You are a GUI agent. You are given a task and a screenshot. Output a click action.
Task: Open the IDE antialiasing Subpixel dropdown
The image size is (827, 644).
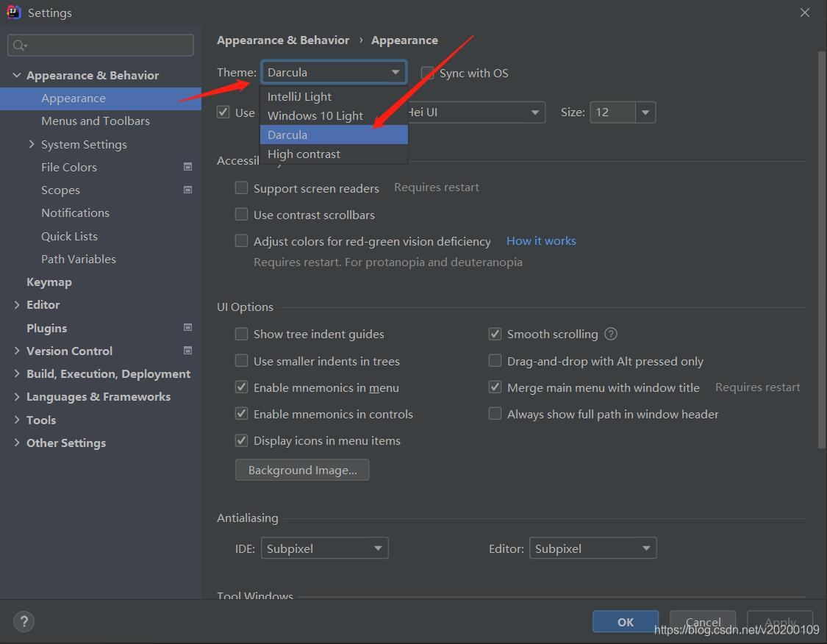tap(324, 548)
